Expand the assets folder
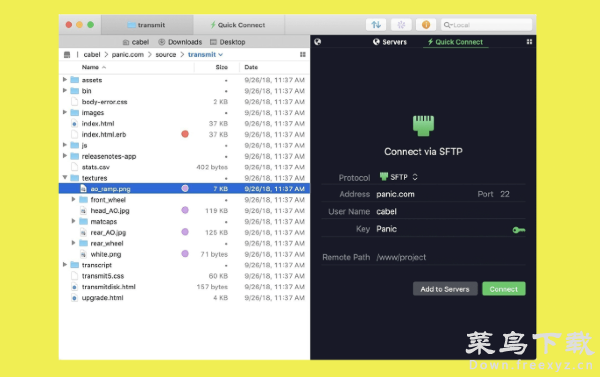The image size is (600, 377). (65, 80)
